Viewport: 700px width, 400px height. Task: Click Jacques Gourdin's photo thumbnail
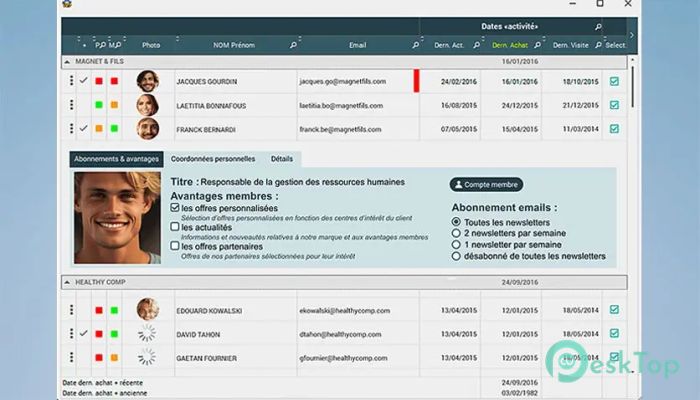coord(148,81)
